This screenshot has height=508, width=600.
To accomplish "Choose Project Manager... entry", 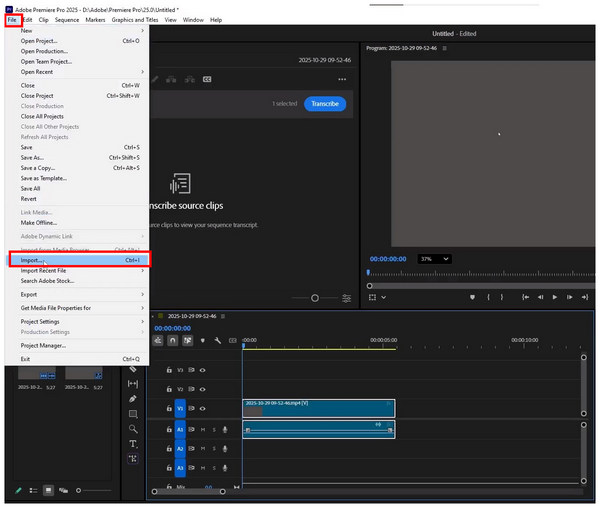I will click(x=79, y=345).
